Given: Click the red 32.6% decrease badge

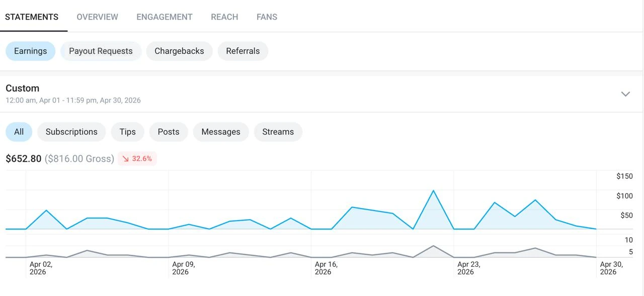Looking at the screenshot, I should [x=137, y=159].
